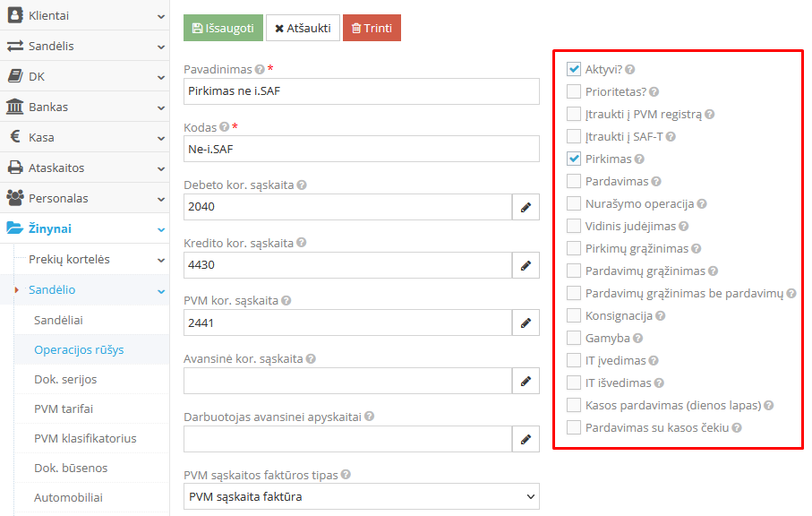This screenshot has height=516, width=812.
Task: Tick the Pardavimas checkbox
Action: (x=574, y=181)
